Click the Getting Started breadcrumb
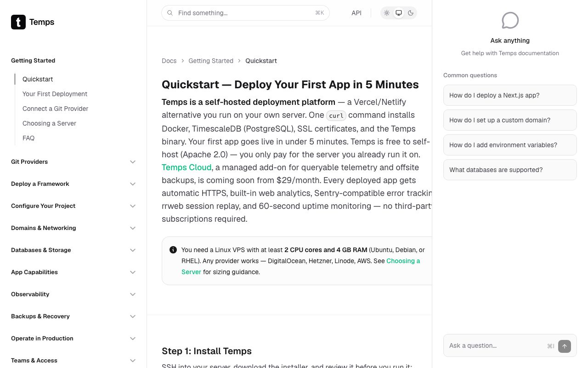 [x=211, y=61]
